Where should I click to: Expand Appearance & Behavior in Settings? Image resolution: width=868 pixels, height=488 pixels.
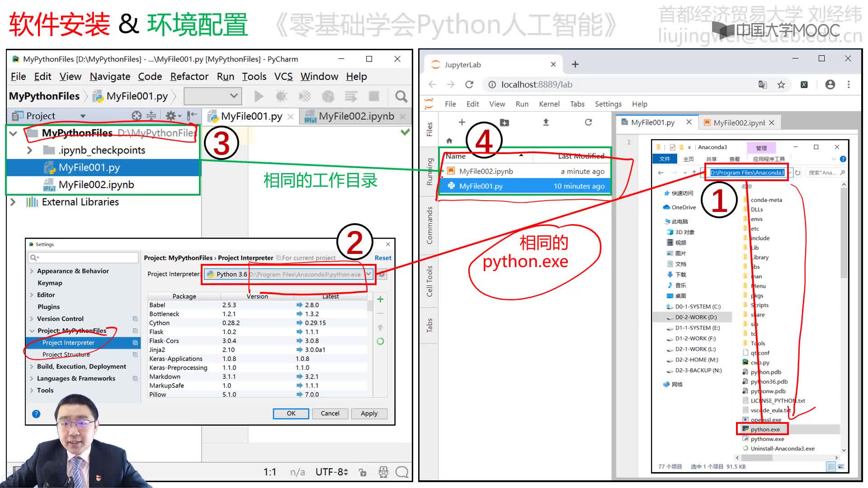(31, 271)
